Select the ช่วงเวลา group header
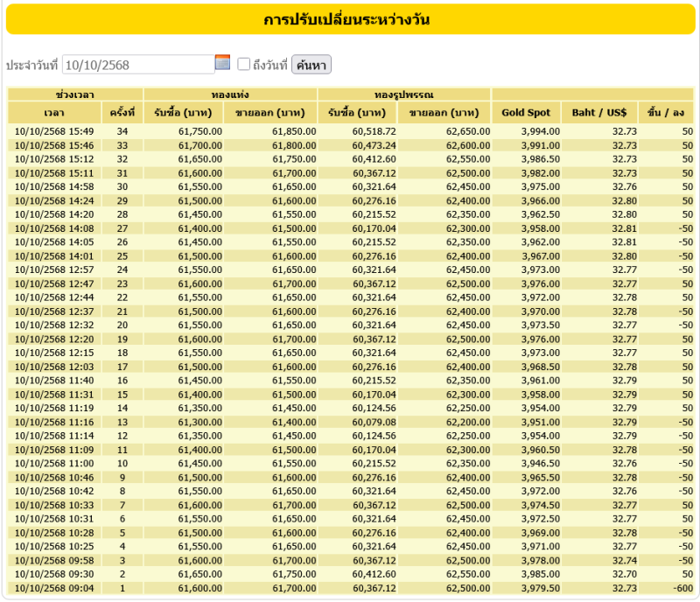Image resolution: width=700 pixels, height=602 pixels. [74, 94]
